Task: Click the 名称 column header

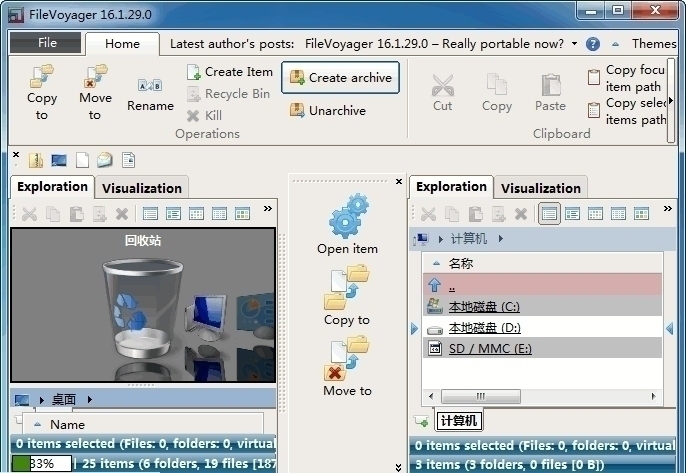Action: 542,263
